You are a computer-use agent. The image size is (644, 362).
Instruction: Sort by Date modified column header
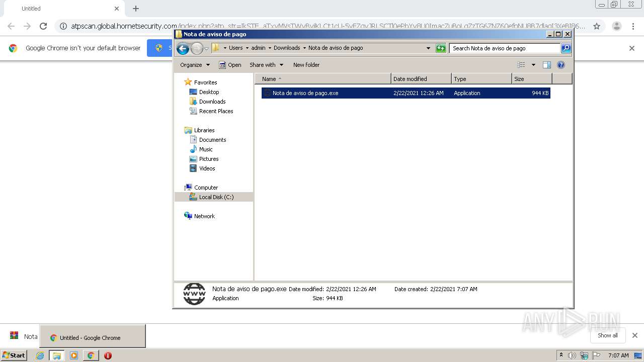pyautogui.click(x=421, y=79)
